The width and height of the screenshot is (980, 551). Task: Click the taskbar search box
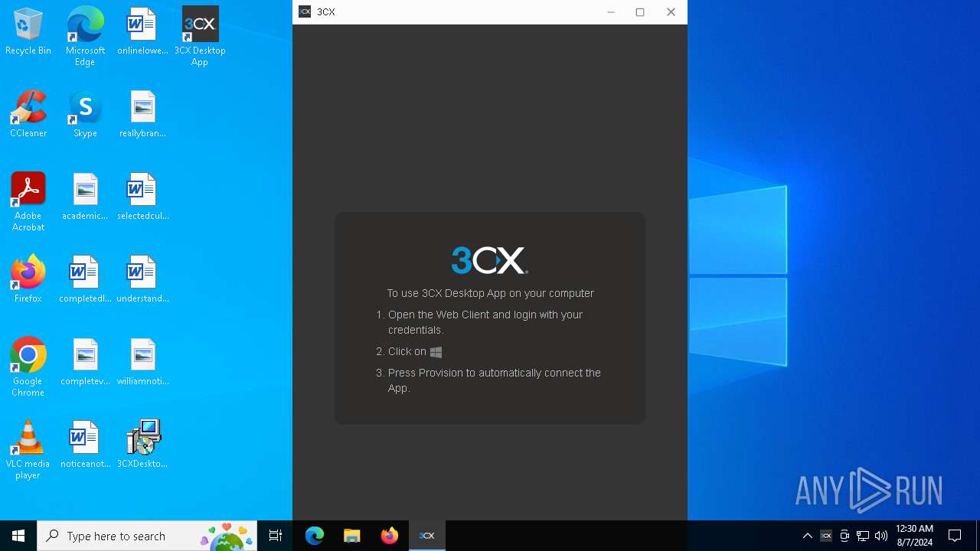149,536
